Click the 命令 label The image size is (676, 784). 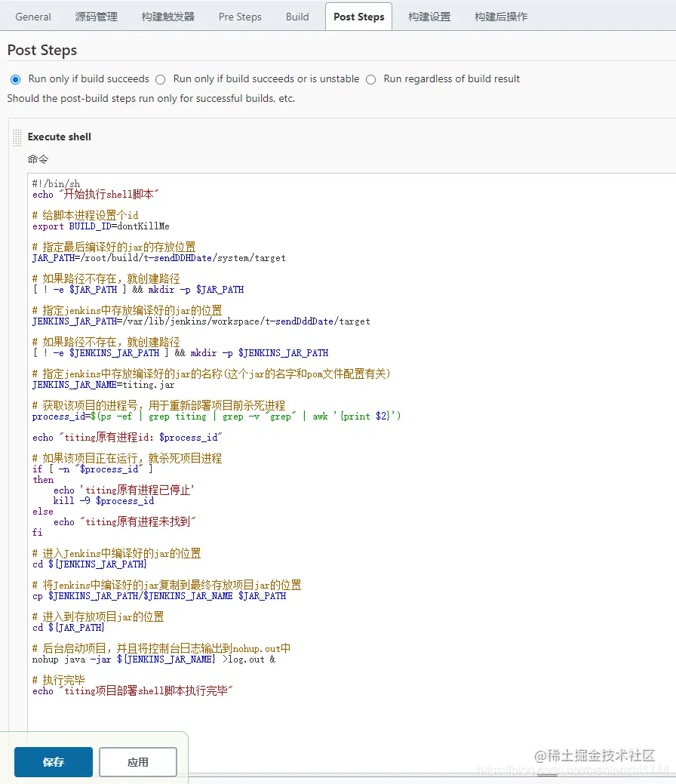[x=38, y=159]
